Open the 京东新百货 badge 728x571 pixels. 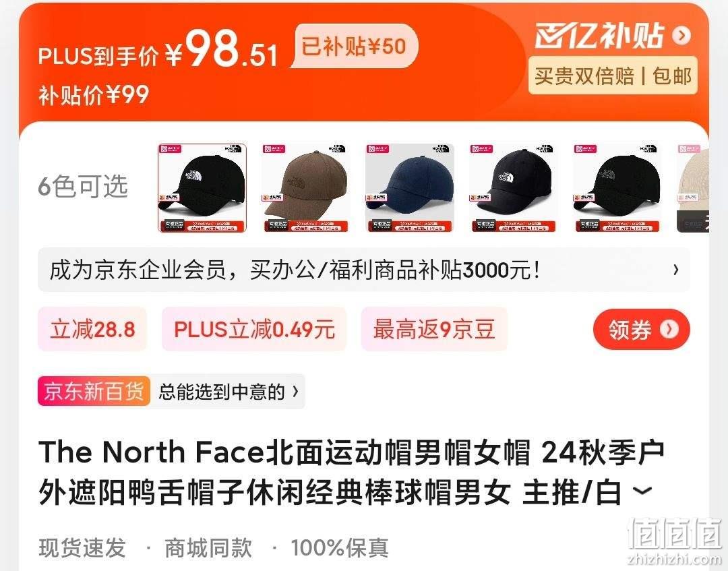tap(94, 392)
